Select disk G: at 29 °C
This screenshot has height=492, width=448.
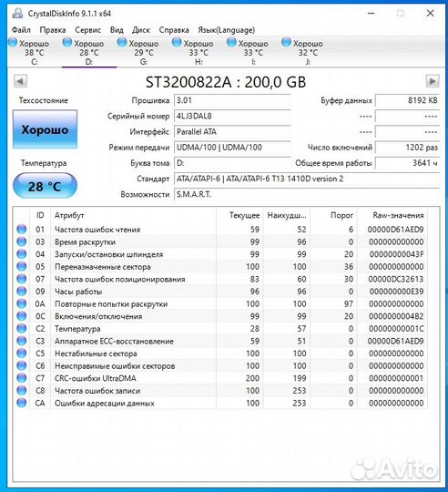(x=144, y=52)
